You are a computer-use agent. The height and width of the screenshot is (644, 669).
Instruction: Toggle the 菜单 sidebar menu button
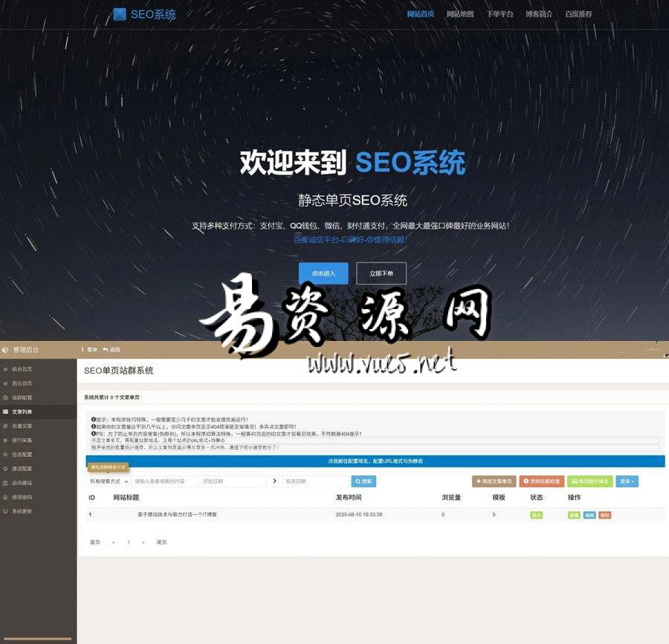[89, 349]
